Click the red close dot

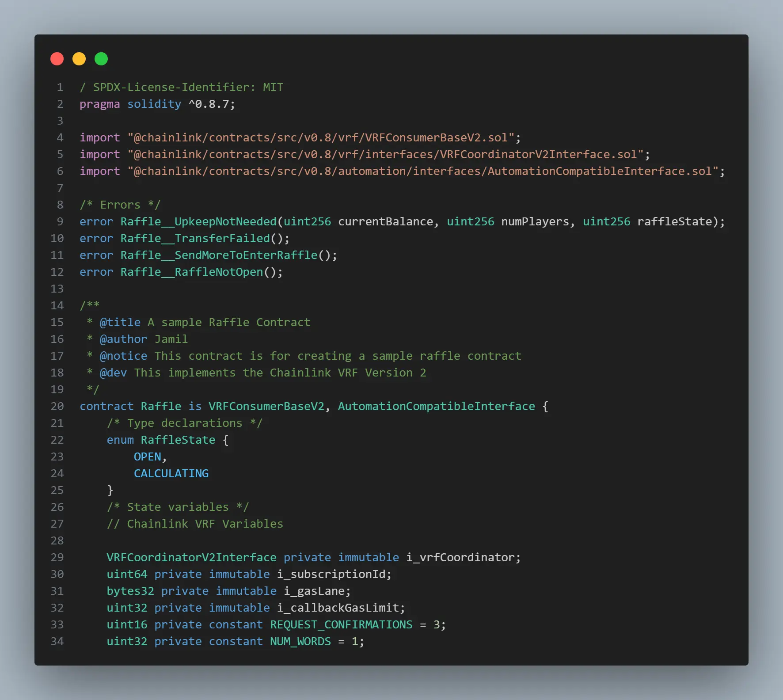pyautogui.click(x=57, y=59)
